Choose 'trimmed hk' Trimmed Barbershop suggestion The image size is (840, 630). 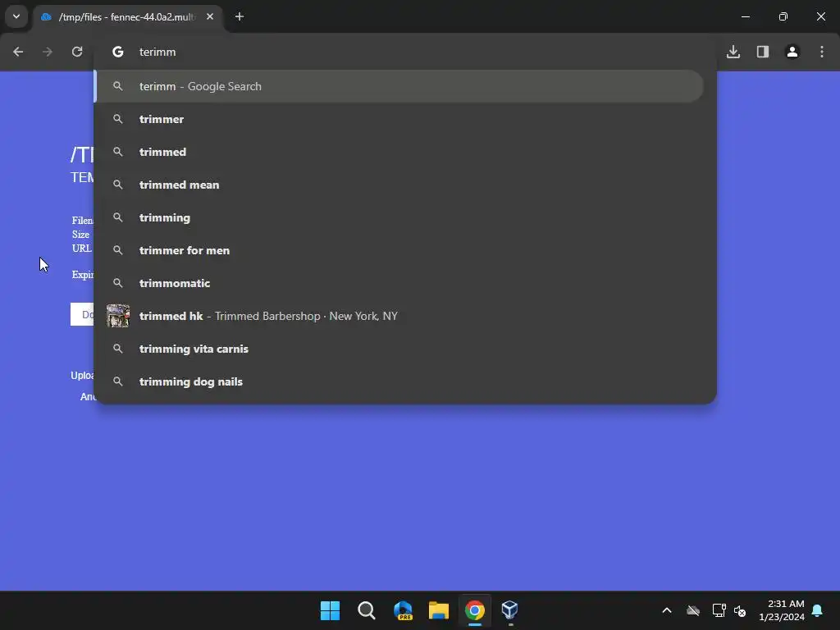tap(399, 316)
